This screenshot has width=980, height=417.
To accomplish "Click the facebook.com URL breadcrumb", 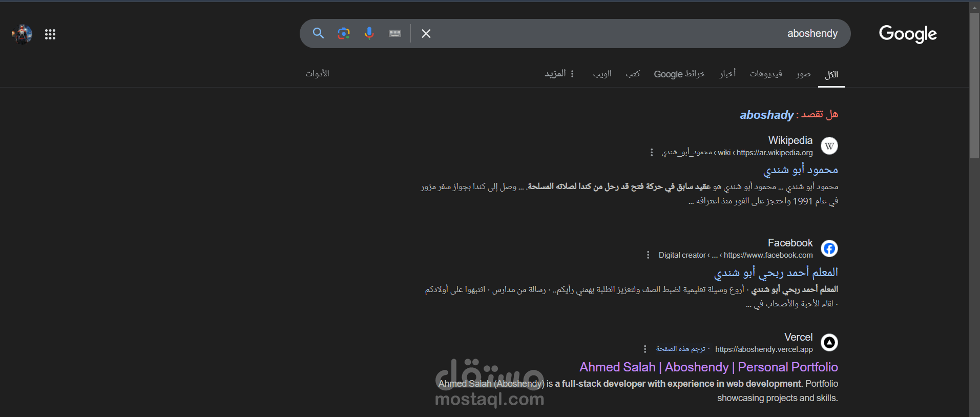I will tap(736, 255).
